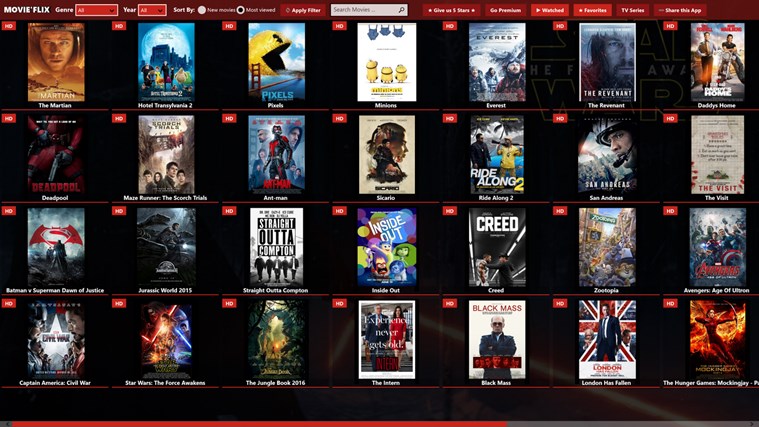Open the Watched list
The image size is (759, 427).
coord(549,10)
